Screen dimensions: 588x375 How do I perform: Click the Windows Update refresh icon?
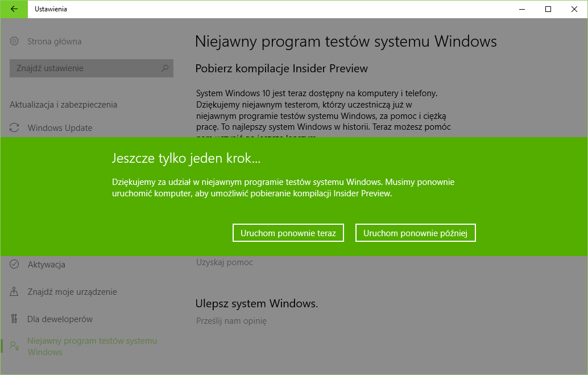pos(14,127)
